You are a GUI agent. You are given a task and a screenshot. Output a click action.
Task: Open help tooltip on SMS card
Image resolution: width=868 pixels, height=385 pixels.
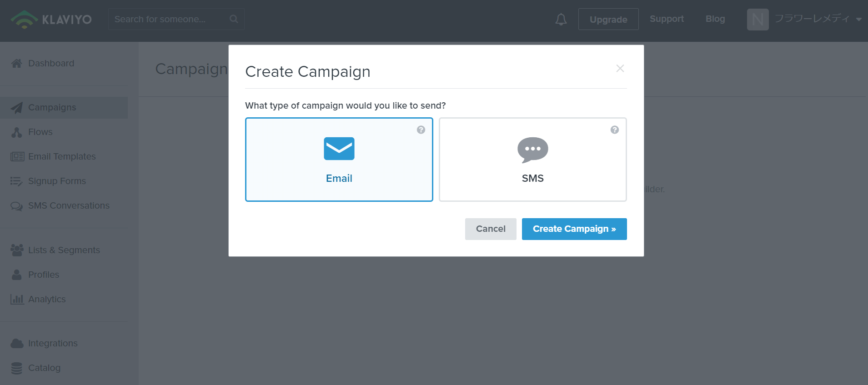(x=615, y=130)
